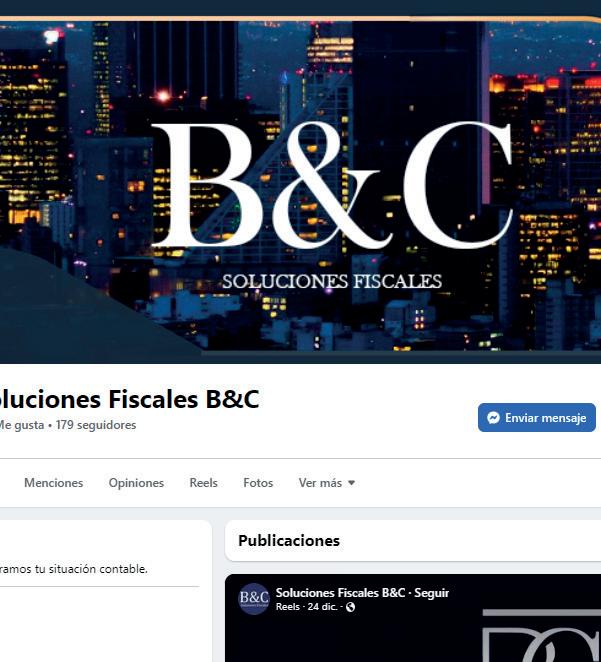The image size is (601, 662).
Task: Go to the Reels tab in page navigation
Action: (203, 483)
